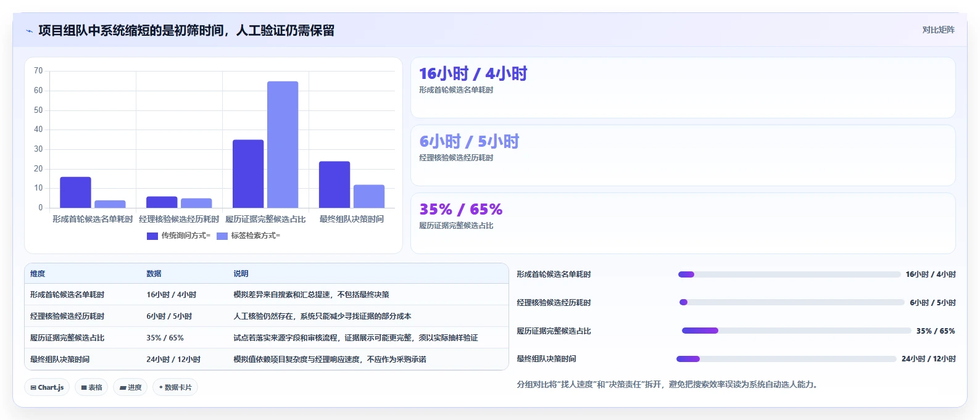This screenshot has height=420, width=980.
Task: Click the 对比矩阵 label in the header
Action: (x=938, y=30)
